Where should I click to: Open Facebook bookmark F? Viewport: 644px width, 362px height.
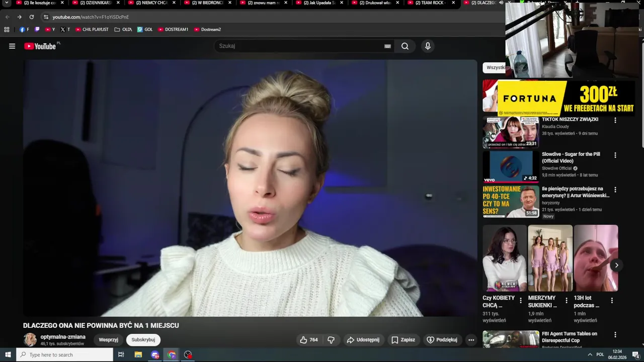[x=24, y=30]
